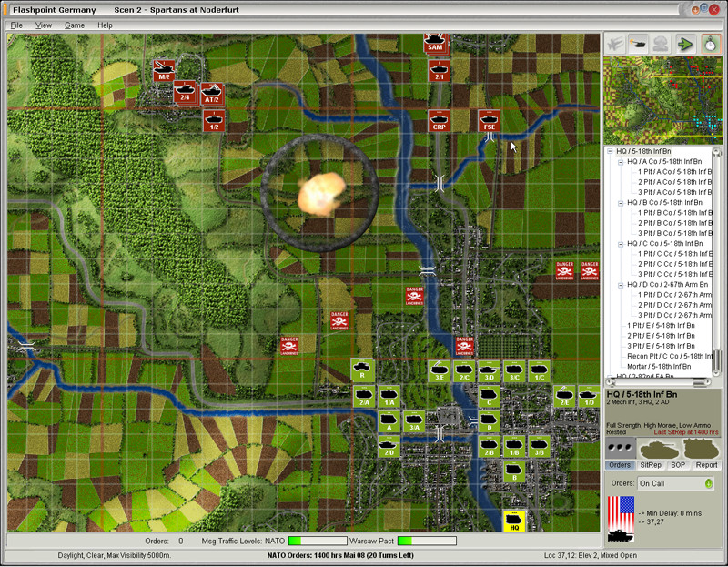Select the yellow HQ unit counter
728x567 pixels.
(x=515, y=521)
